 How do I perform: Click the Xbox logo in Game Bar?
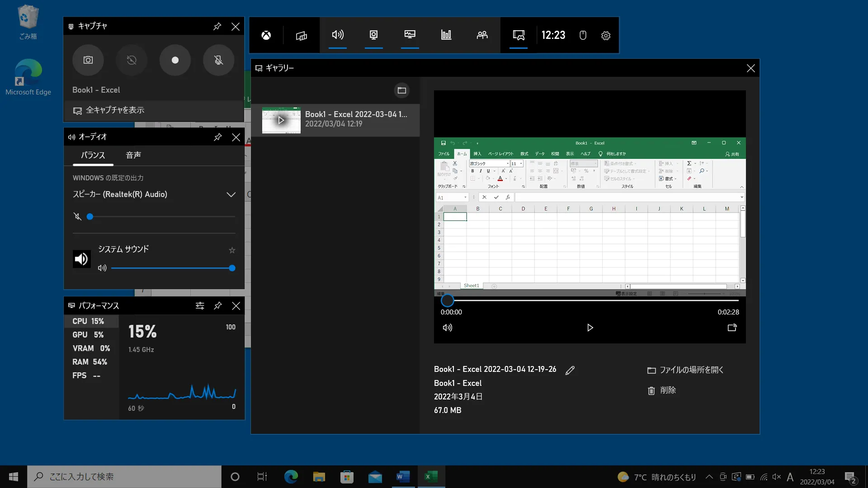click(x=266, y=35)
